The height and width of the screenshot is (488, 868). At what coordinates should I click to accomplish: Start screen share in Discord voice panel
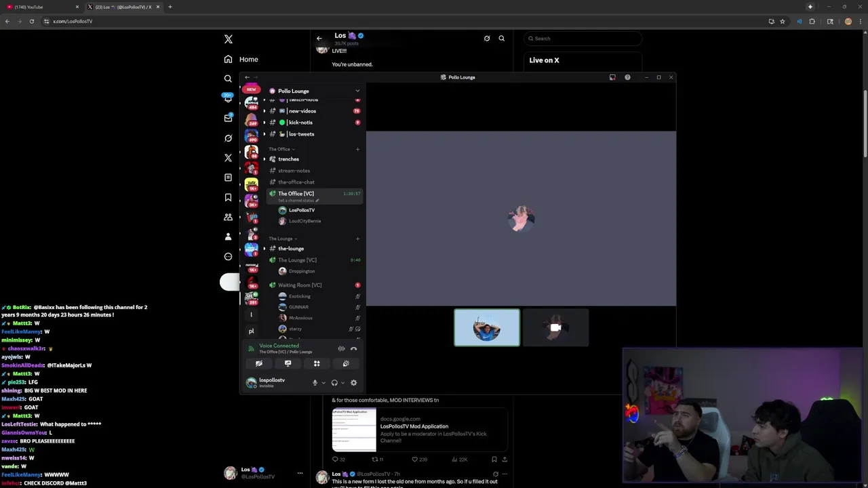[288, 364]
